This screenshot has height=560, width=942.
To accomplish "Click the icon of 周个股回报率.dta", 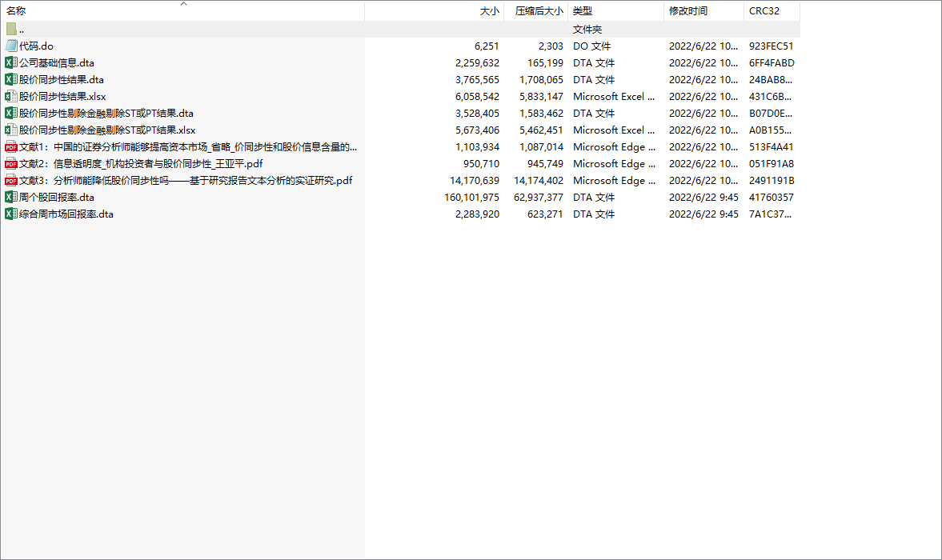I will pyautogui.click(x=11, y=197).
